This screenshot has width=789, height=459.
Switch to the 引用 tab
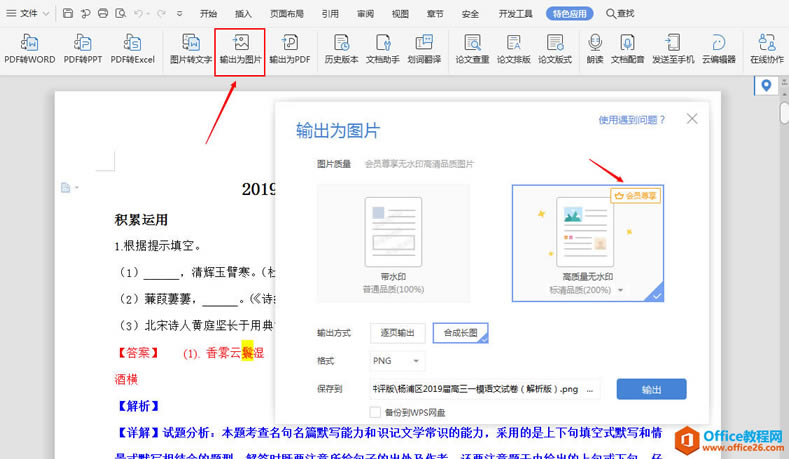330,14
